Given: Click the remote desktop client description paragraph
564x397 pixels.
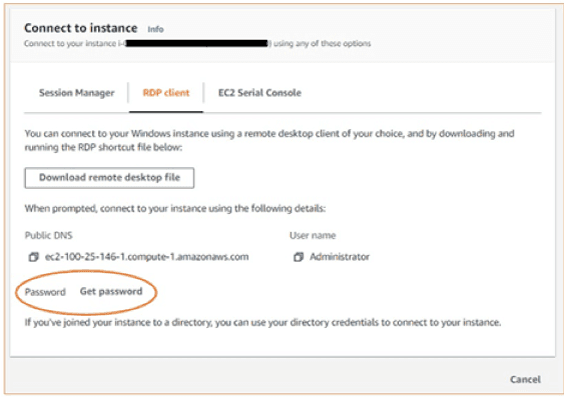Looking at the screenshot, I should [269, 140].
